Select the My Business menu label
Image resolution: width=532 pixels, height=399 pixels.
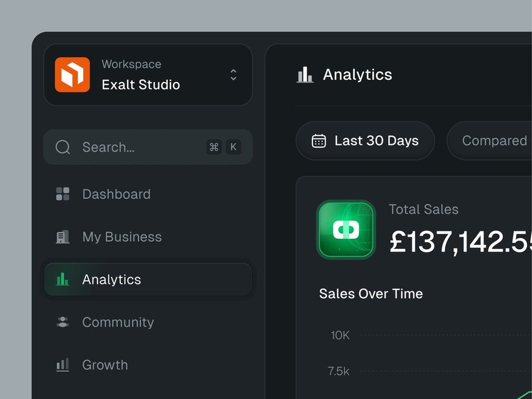pos(122,237)
